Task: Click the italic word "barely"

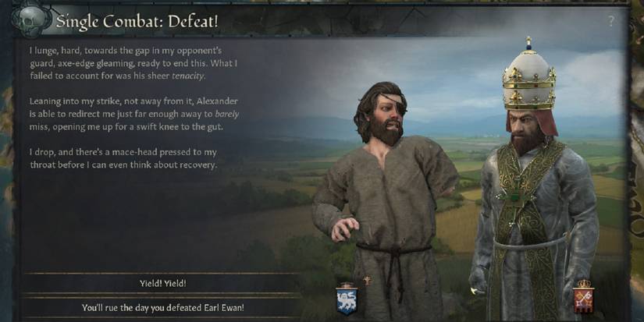Action: tap(226, 114)
